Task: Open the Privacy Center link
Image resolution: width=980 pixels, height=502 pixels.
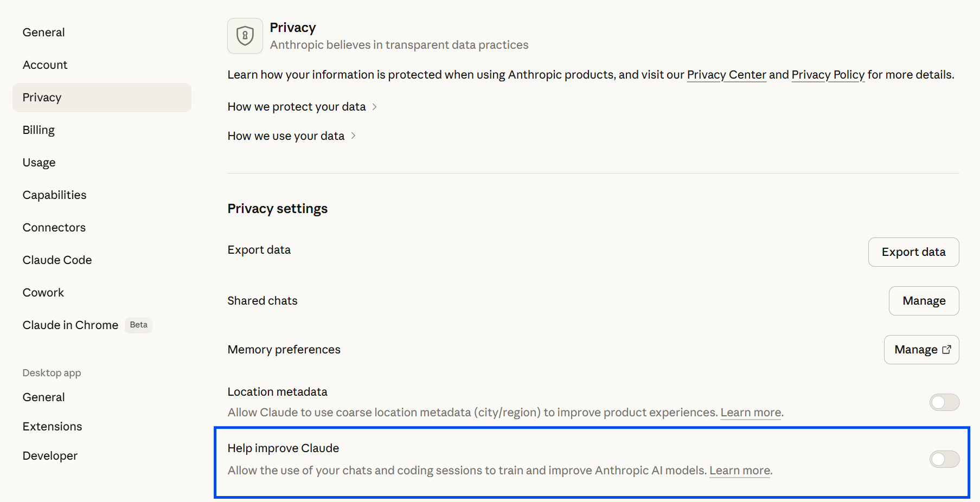Action: [x=726, y=75]
